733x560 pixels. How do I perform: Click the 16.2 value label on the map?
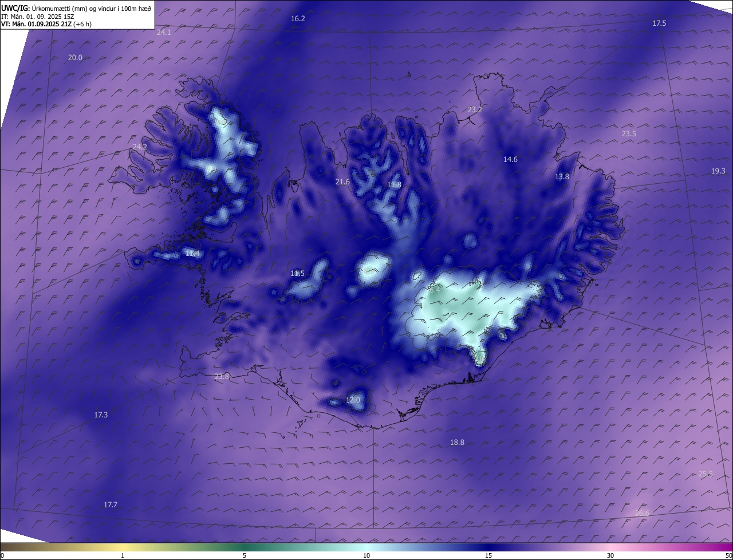pyautogui.click(x=298, y=19)
